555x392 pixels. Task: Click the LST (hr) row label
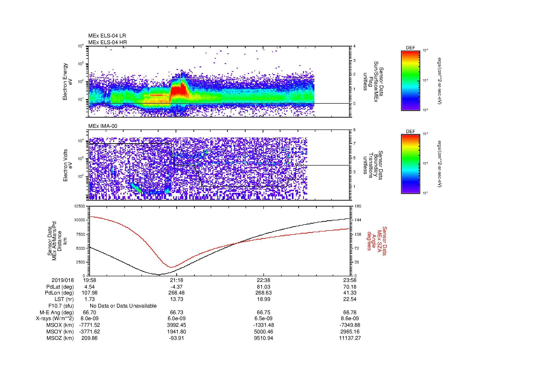[64, 299]
